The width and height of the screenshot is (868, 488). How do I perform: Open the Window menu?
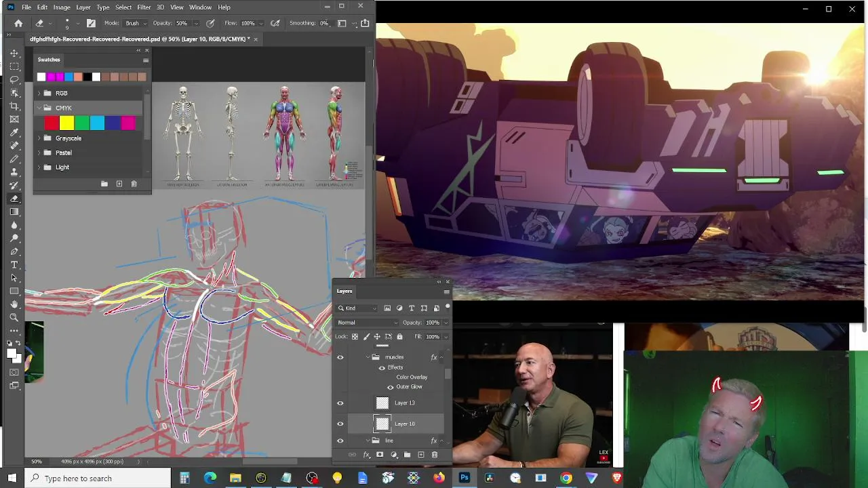[200, 7]
